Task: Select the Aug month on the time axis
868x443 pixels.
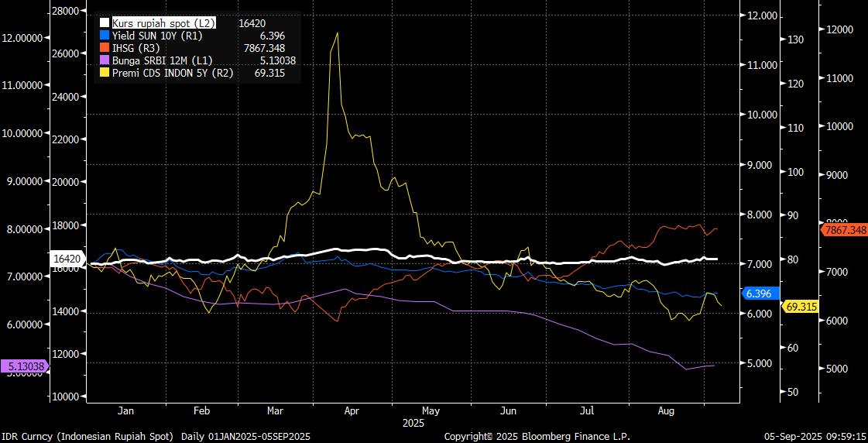Action: 664,411
